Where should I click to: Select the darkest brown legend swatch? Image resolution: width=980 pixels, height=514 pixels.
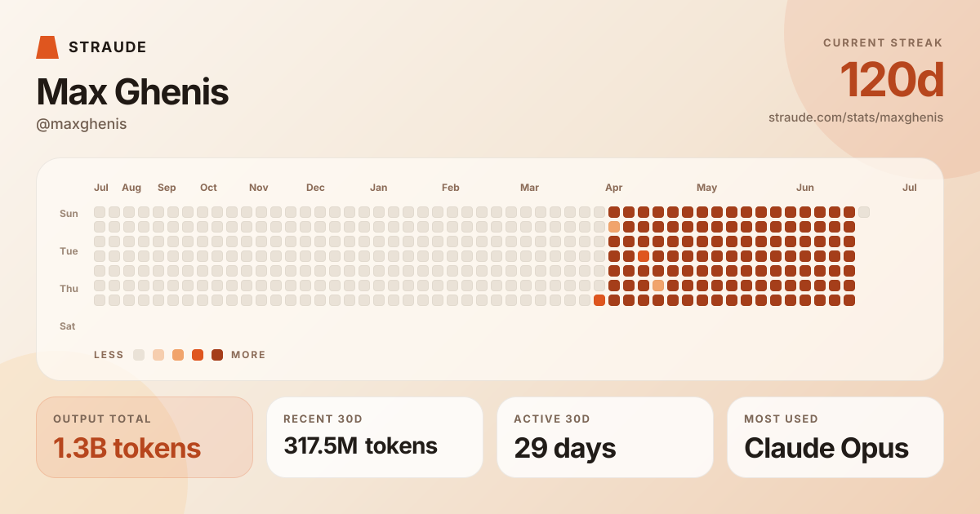click(x=217, y=355)
